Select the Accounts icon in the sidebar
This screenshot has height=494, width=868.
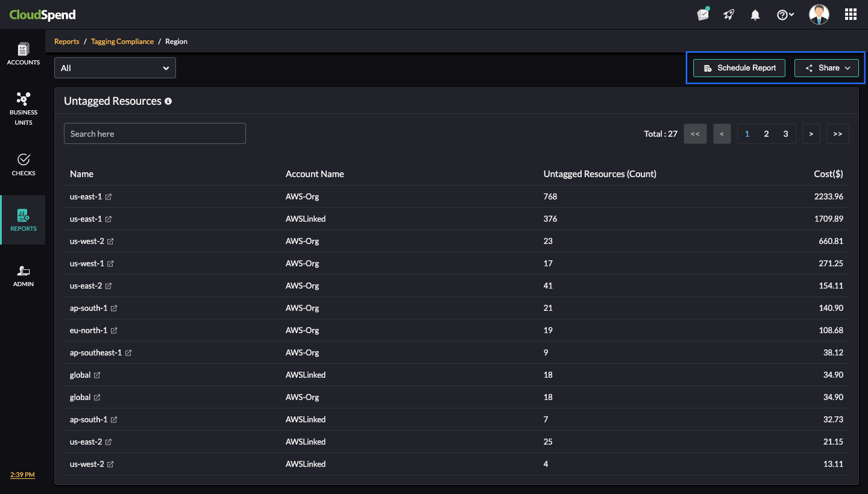(x=24, y=54)
